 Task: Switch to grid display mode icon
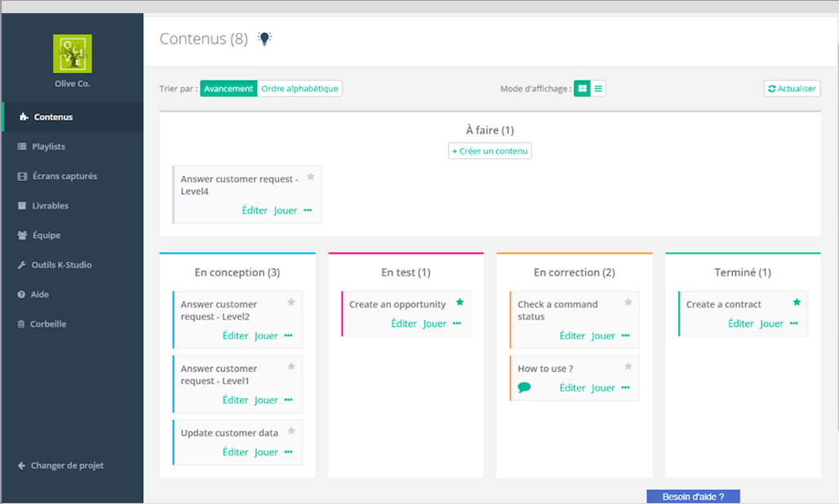(582, 89)
